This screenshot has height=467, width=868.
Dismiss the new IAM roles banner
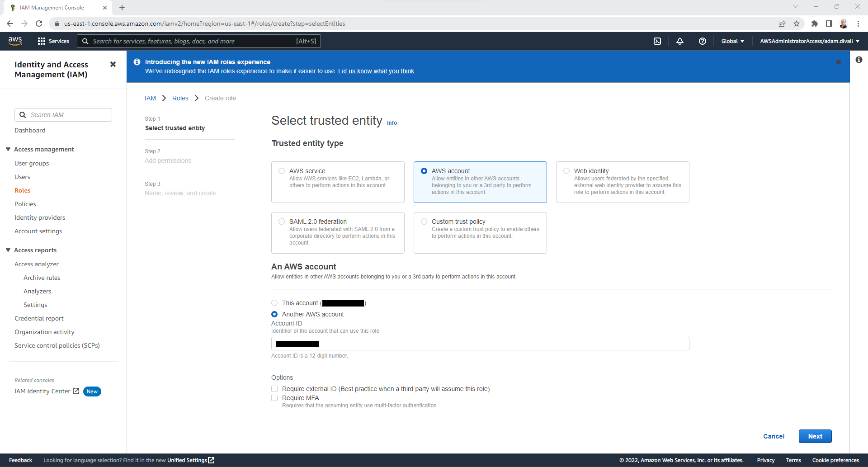(839, 62)
